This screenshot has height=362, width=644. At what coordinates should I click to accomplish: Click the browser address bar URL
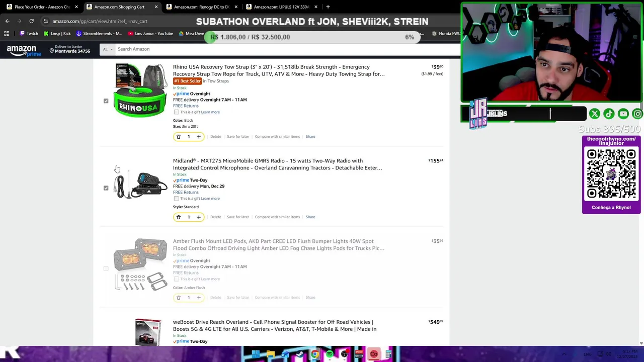point(100,21)
